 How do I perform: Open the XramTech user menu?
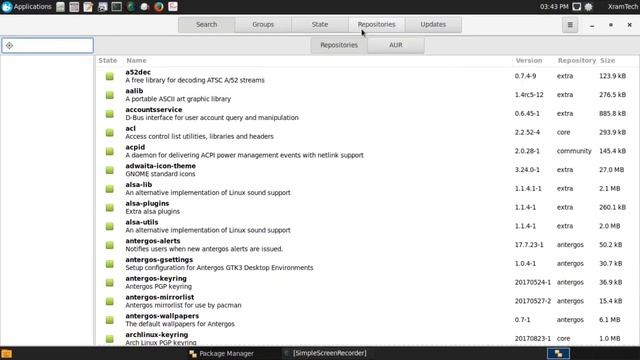point(622,7)
